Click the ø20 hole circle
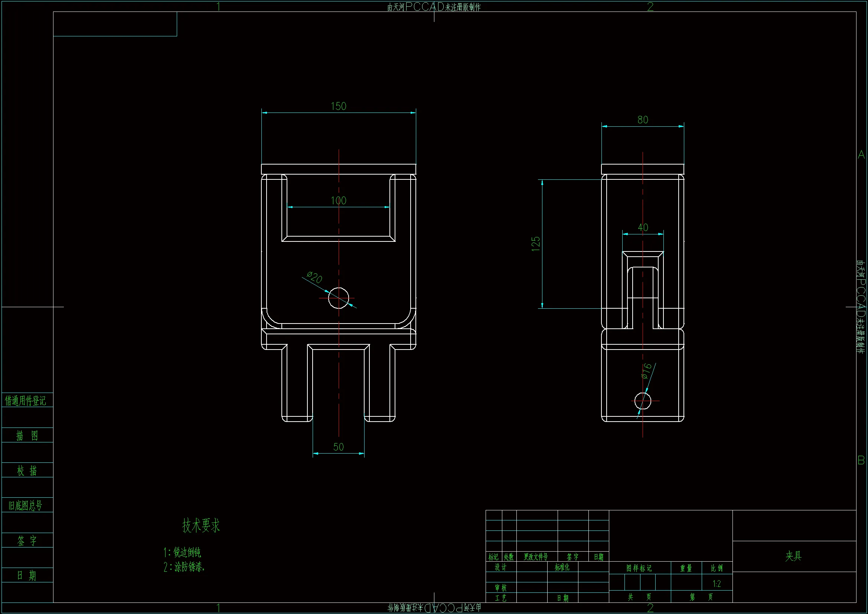 [x=338, y=298]
